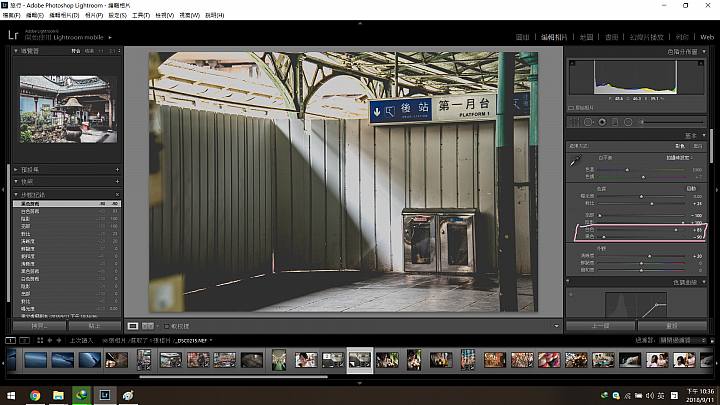Switch to Loupe view in the toolbar

[x=133, y=326]
